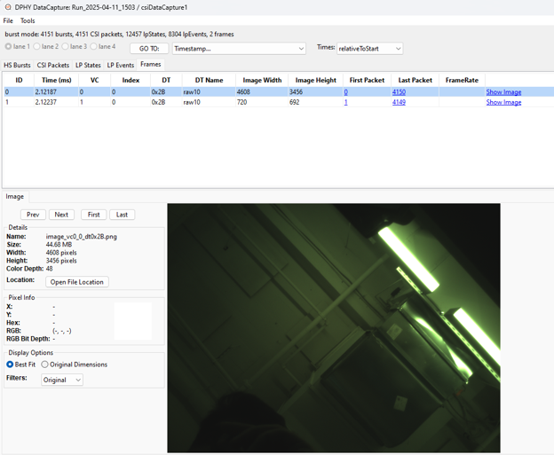This screenshot has width=554, height=455.
Task: Click the captured camera image preview
Action: pyautogui.click(x=334, y=328)
